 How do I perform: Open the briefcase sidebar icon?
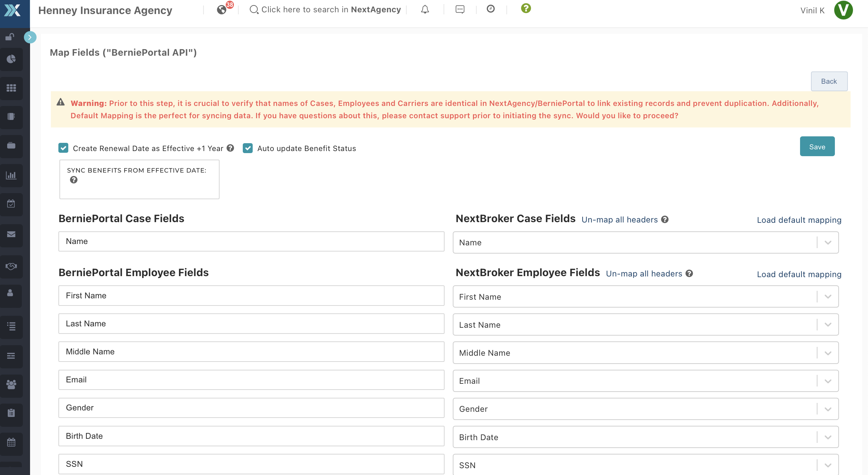[x=11, y=146]
